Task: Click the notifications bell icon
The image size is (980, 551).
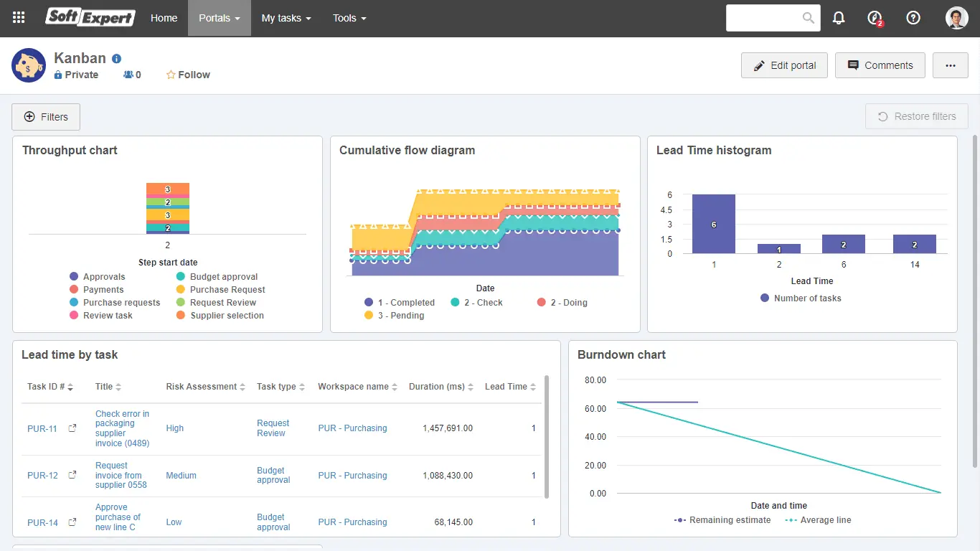Action: point(839,18)
